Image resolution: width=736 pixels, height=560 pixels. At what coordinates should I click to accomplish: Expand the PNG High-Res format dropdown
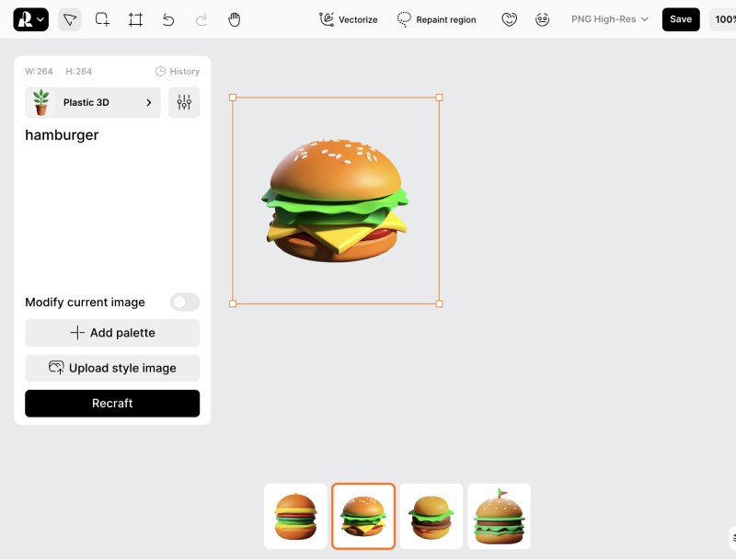[x=609, y=19]
